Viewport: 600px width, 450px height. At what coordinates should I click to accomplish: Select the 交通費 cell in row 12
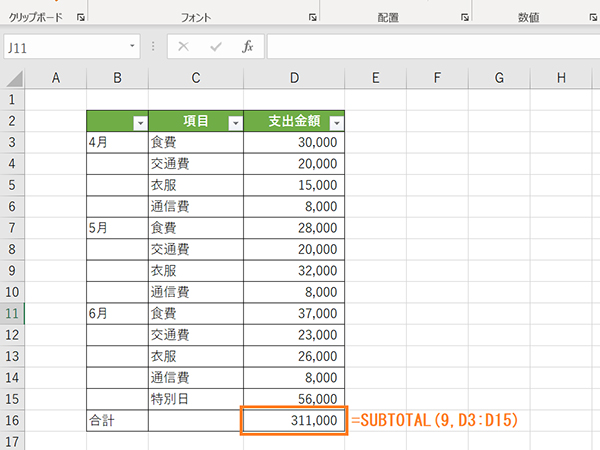[x=196, y=335]
